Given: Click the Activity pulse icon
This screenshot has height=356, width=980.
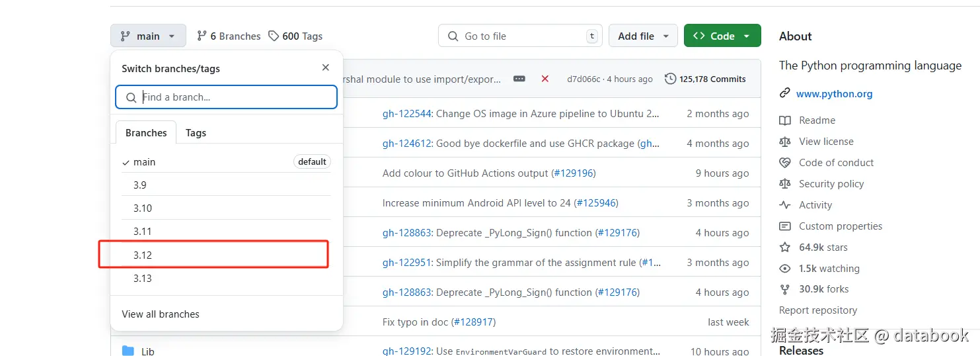Looking at the screenshot, I should point(785,205).
